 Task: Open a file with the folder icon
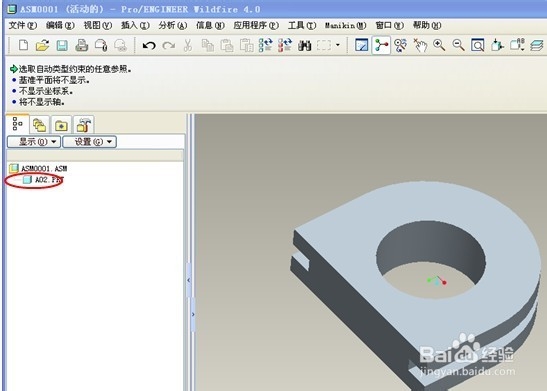pyautogui.click(x=42, y=45)
